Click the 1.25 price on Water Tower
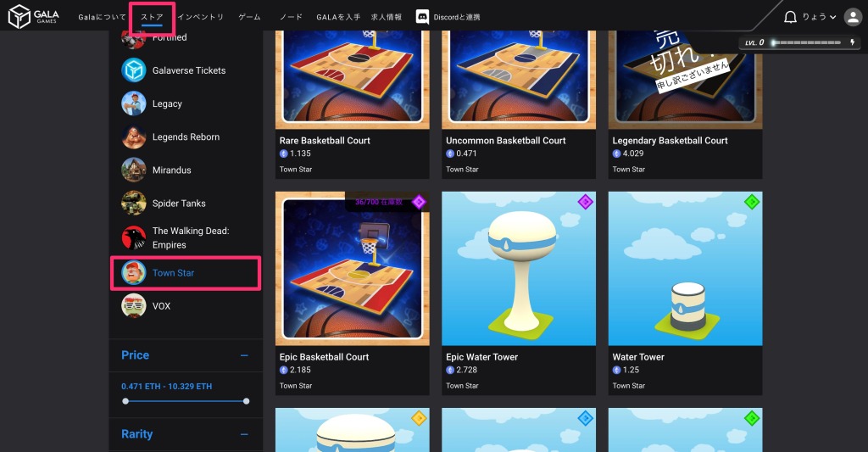 (x=631, y=370)
